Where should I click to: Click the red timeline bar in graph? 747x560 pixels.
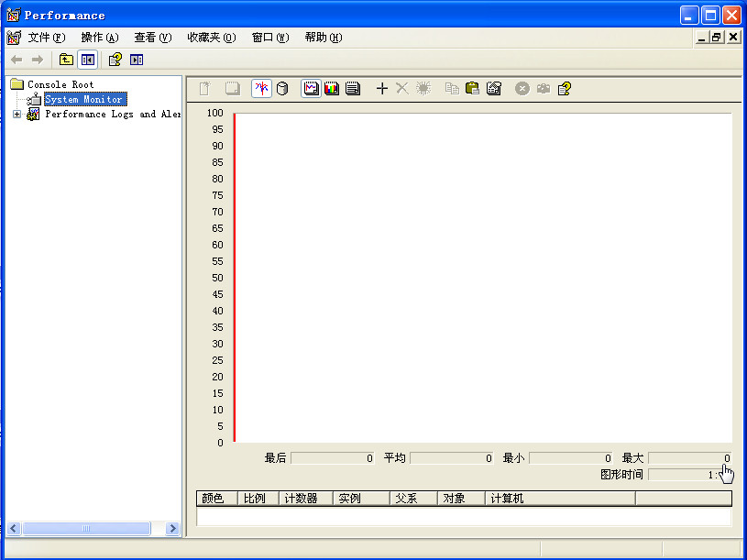(x=235, y=278)
